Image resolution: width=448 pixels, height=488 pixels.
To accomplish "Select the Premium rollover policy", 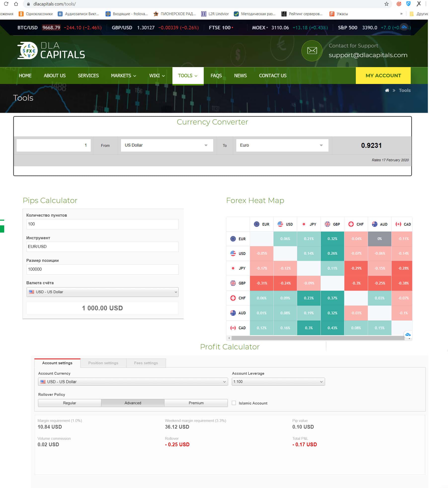I will [x=196, y=403].
